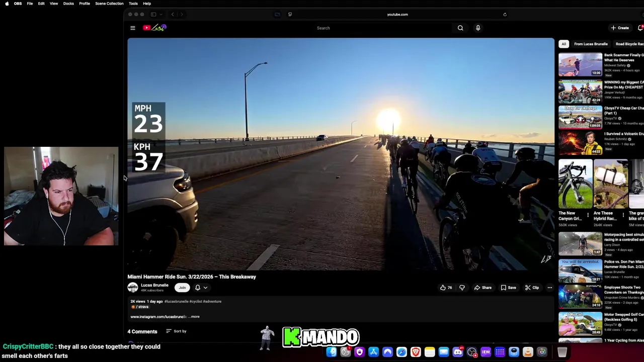Viewport: 644px width, 362px height.
Task: Follow the #lucasbrunelle hashtag link
Action: point(176,301)
